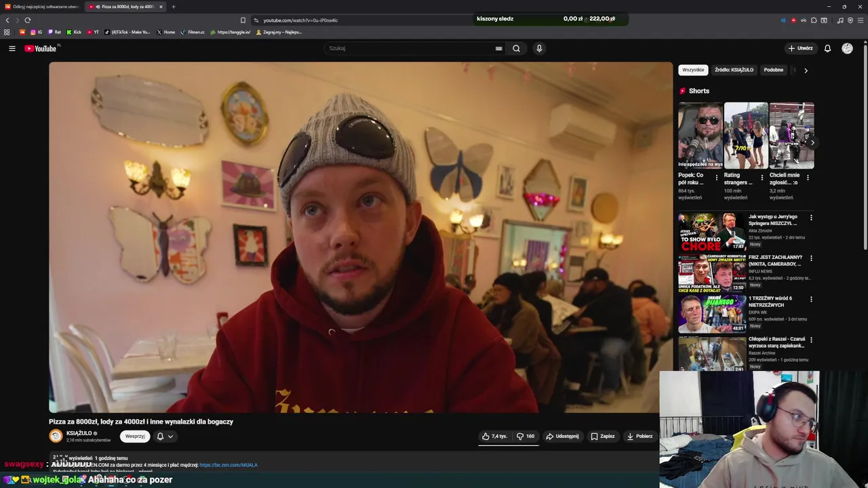
Task: Open the site information icon in the address bar
Action: coord(256,20)
